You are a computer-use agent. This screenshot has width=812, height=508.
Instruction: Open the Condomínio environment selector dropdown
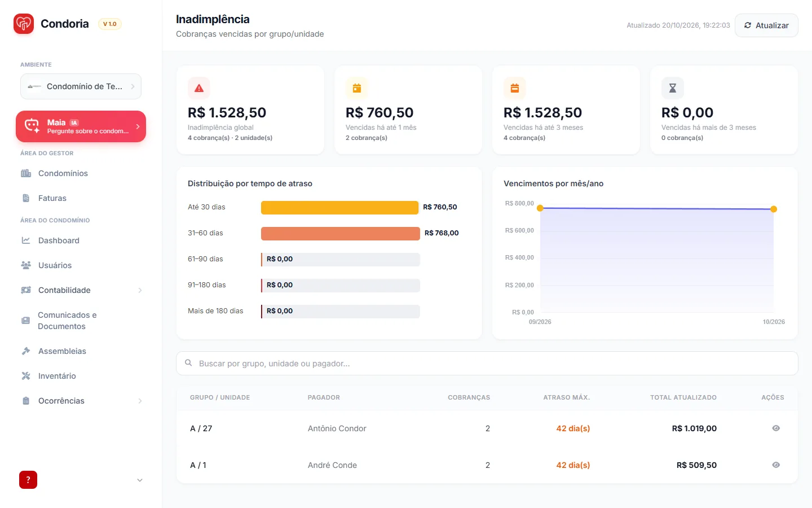click(x=81, y=86)
